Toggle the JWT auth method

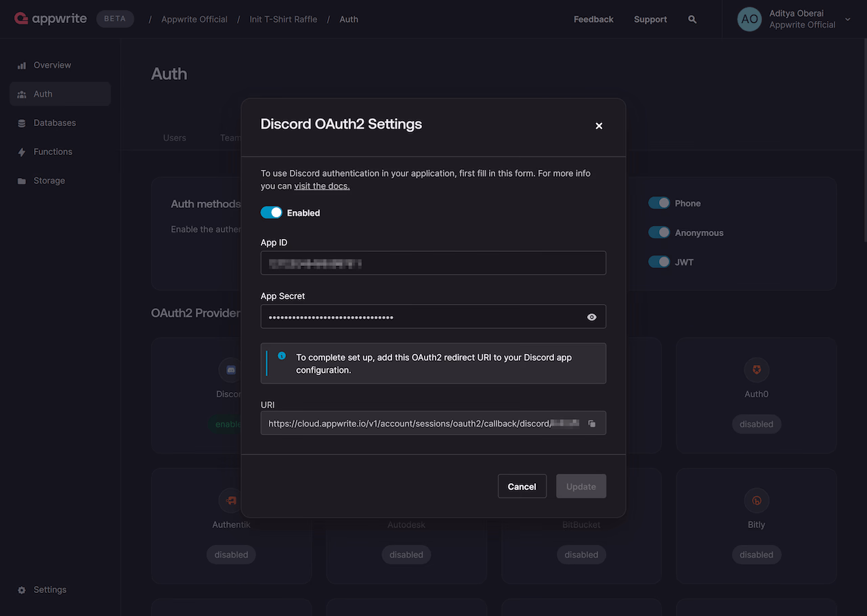pos(659,262)
